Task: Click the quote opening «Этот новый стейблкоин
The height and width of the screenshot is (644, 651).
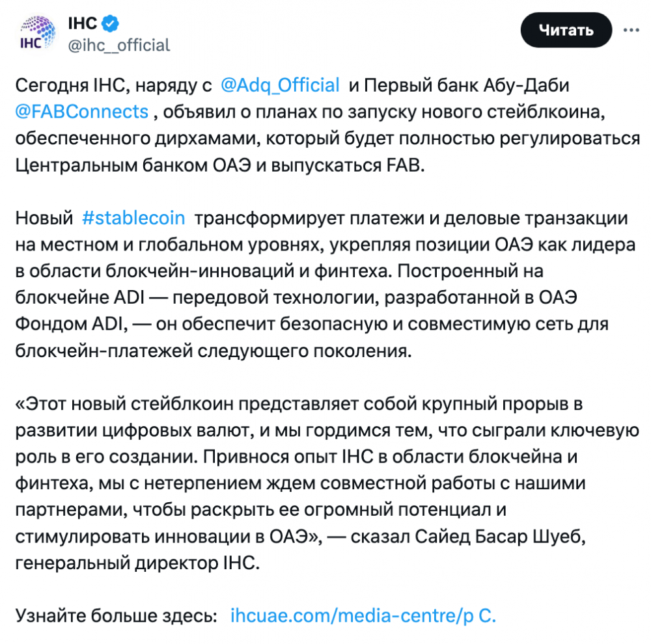Action: click(x=124, y=404)
